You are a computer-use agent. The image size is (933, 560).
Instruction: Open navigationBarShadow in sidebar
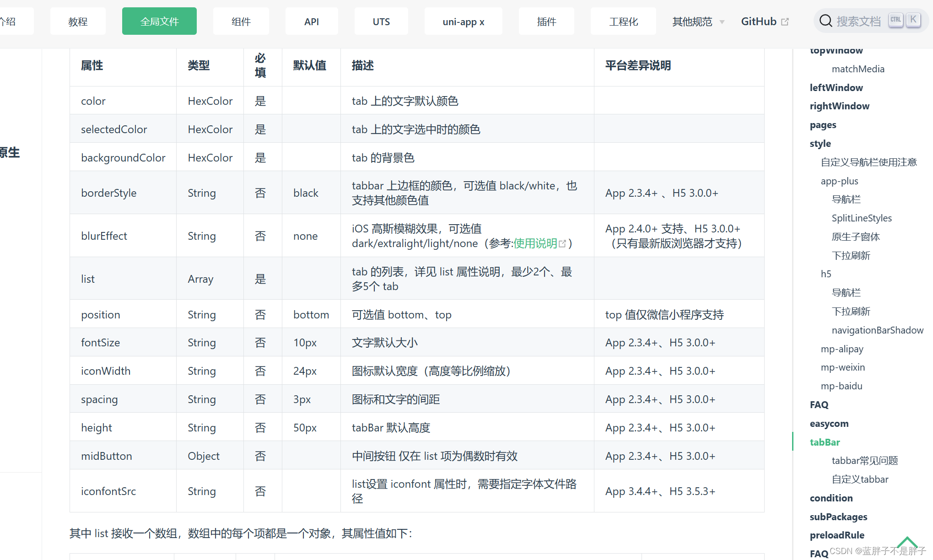(x=878, y=330)
